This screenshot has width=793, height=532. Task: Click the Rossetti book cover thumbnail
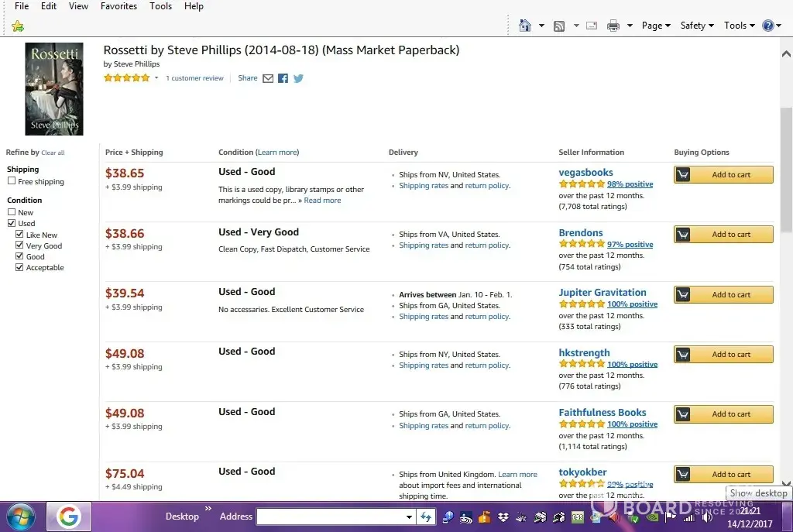(54, 89)
